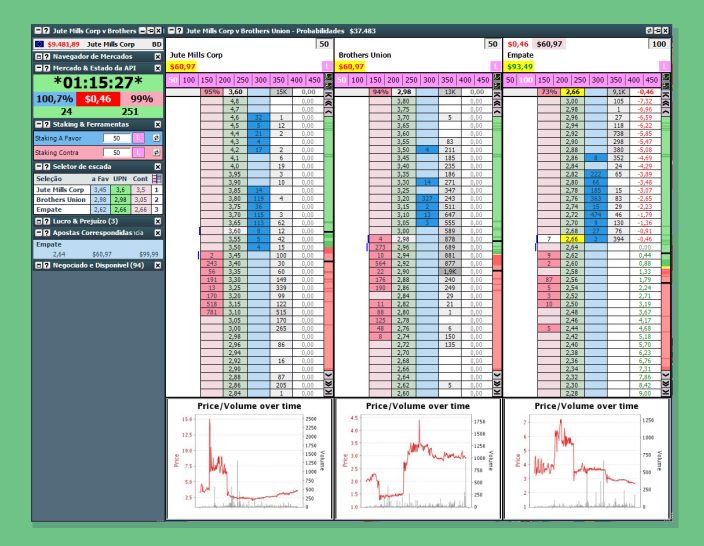Select 250 stake on Brothers Union ladder
This screenshot has height=546, width=704.
(x=411, y=80)
